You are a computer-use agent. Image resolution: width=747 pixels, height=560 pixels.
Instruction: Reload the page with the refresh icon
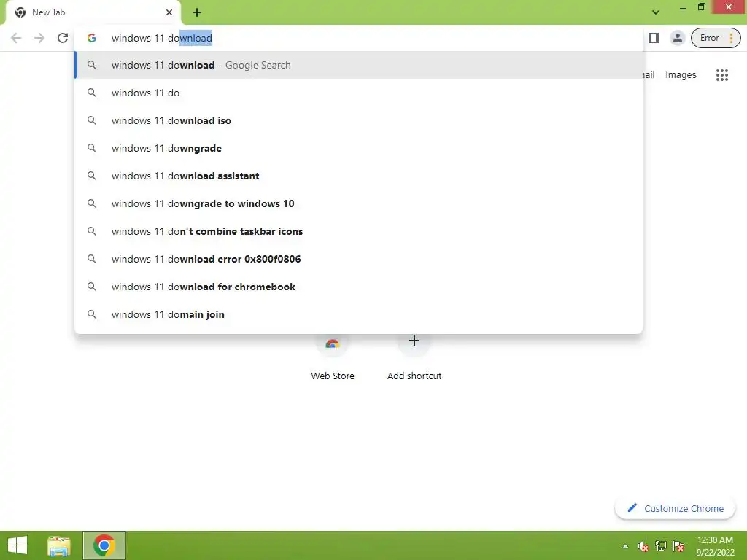[x=63, y=38]
